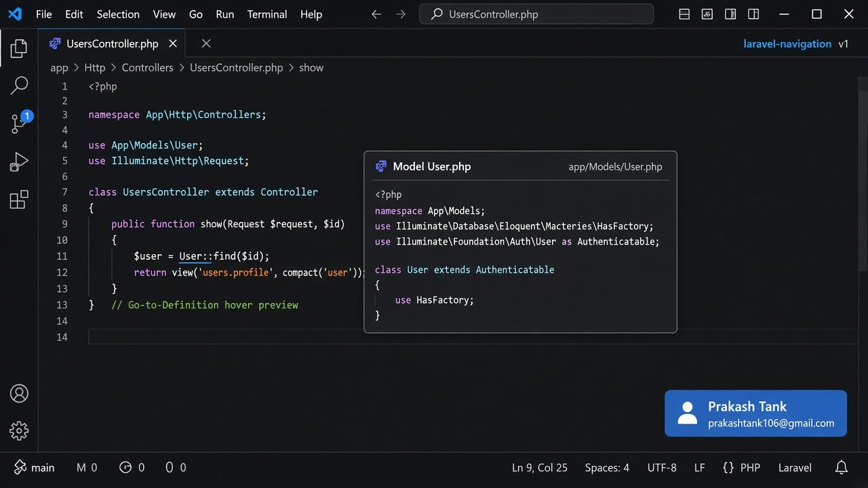The height and width of the screenshot is (488, 868).
Task: Click the prakashtank106@gmail.com email
Action: (771, 424)
